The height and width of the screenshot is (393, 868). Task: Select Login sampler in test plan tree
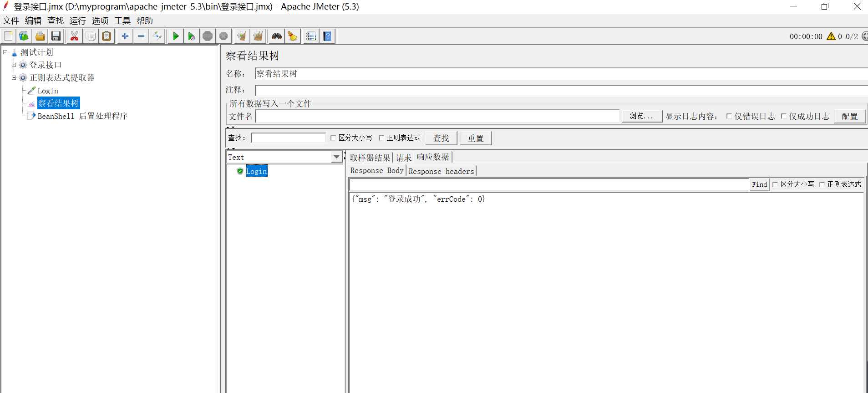coord(48,91)
